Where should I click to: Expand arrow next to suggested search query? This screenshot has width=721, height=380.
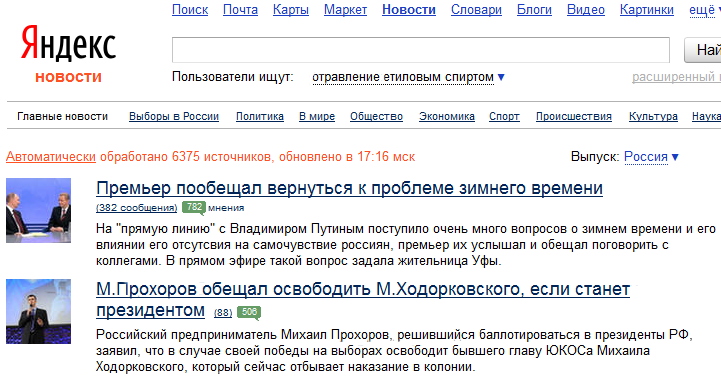(501, 77)
